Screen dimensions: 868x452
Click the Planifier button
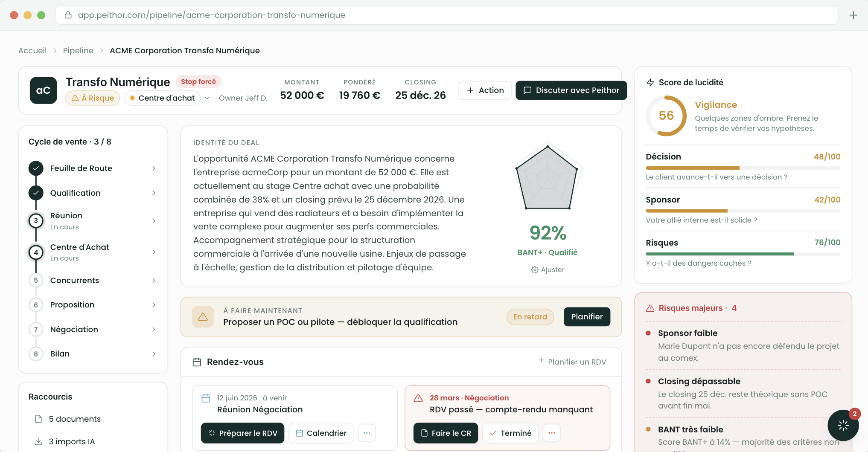[587, 317]
